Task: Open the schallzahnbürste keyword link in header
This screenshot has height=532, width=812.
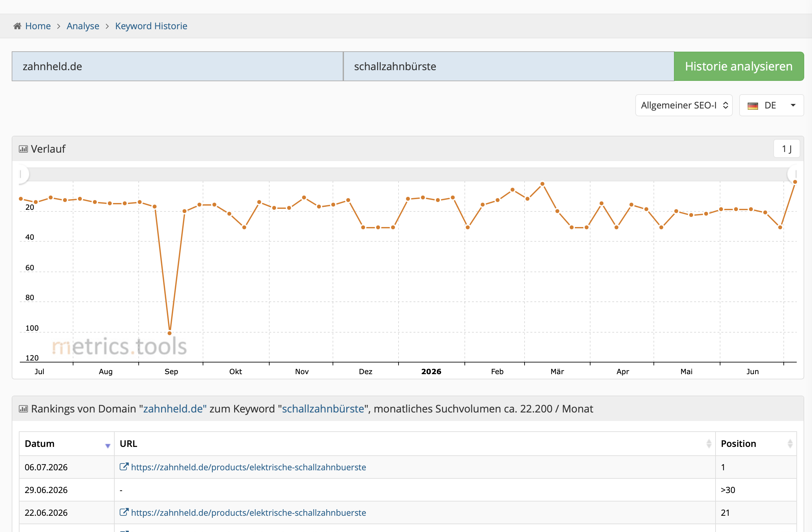Action: (323, 409)
